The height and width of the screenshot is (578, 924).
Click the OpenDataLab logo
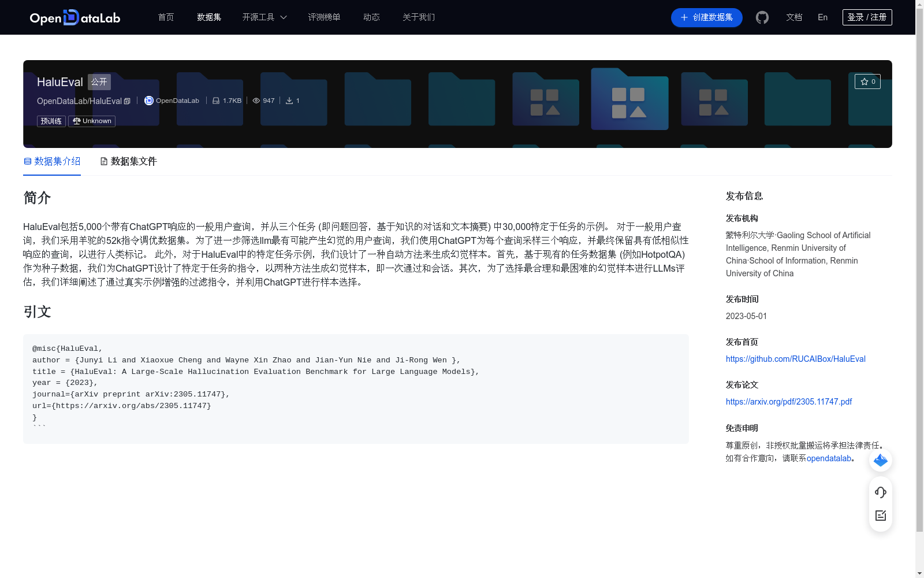(x=74, y=17)
